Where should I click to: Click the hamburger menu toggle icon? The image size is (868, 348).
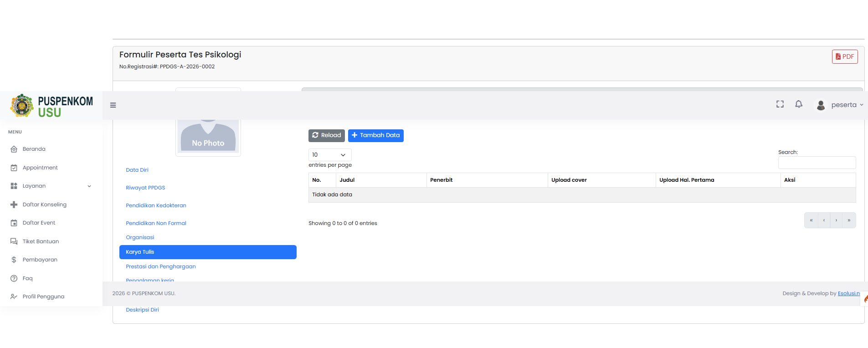[x=113, y=105]
